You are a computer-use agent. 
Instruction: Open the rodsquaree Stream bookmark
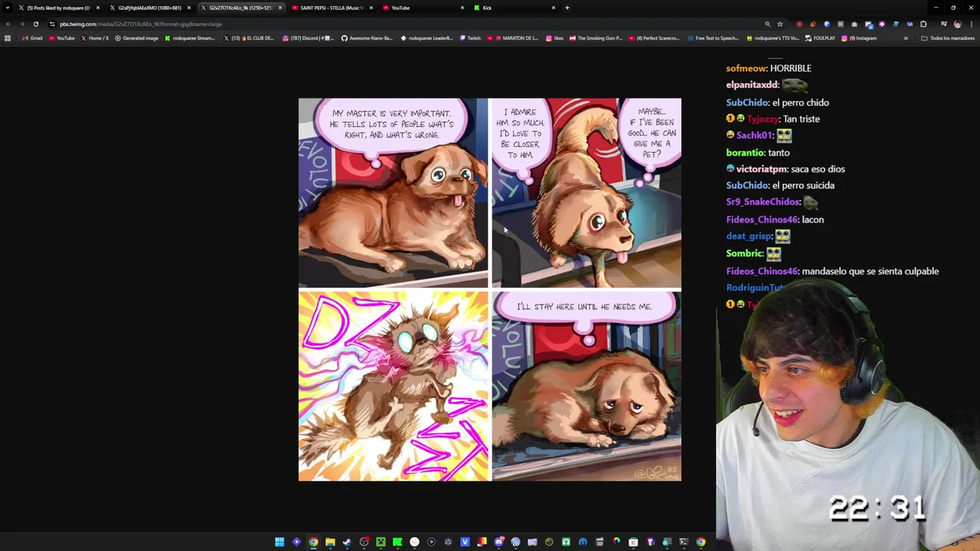click(x=191, y=38)
